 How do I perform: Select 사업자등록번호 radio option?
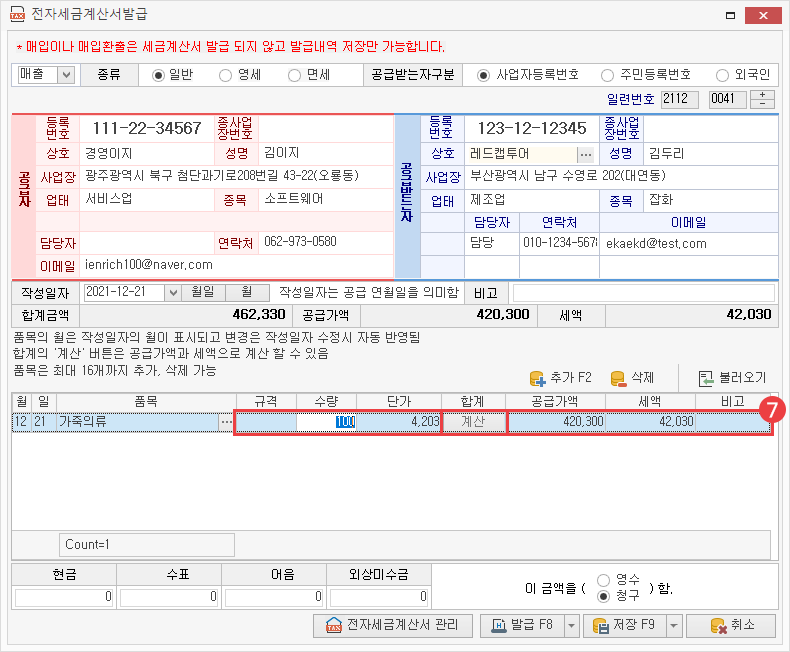483,76
